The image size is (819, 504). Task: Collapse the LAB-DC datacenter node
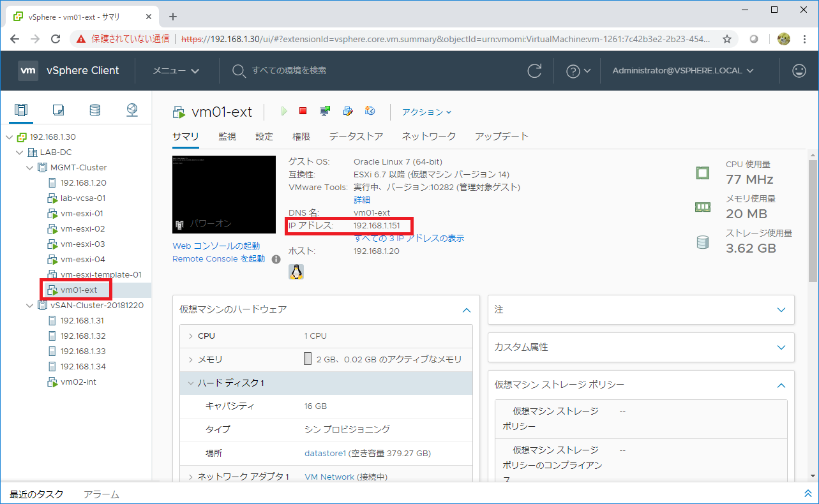point(20,152)
